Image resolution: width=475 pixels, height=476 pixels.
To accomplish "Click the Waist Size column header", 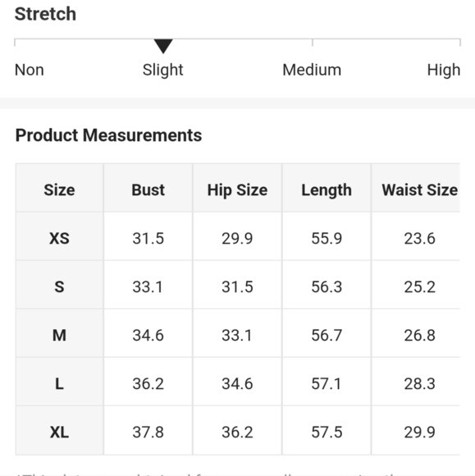I will click(x=420, y=190).
